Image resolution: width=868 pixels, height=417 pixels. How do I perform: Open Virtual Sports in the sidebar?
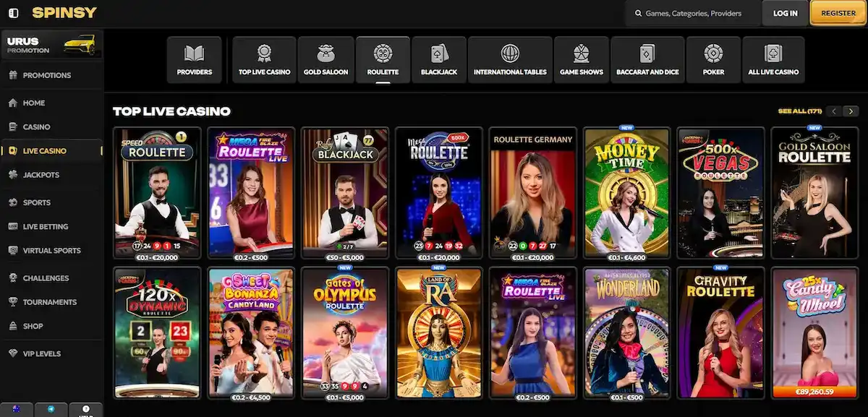pos(51,250)
